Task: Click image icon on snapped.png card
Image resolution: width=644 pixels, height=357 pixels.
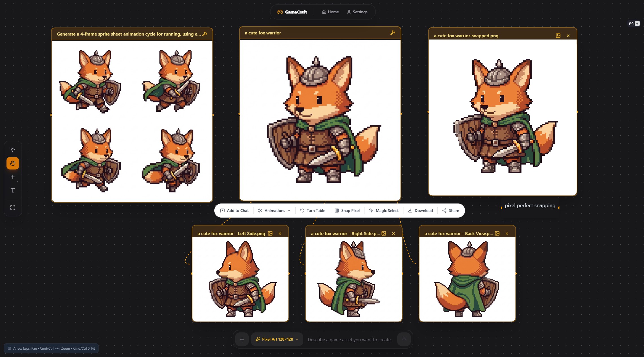Action: tap(558, 36)
